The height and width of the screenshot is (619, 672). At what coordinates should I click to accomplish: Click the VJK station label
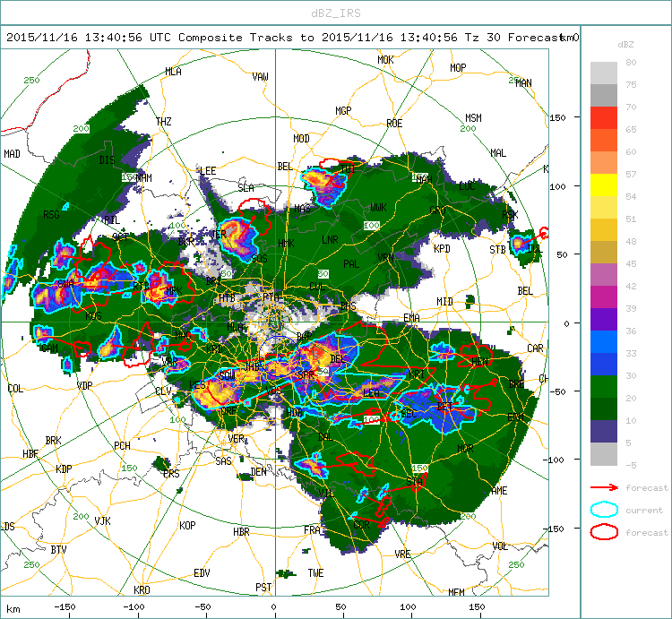pos(102,520)
